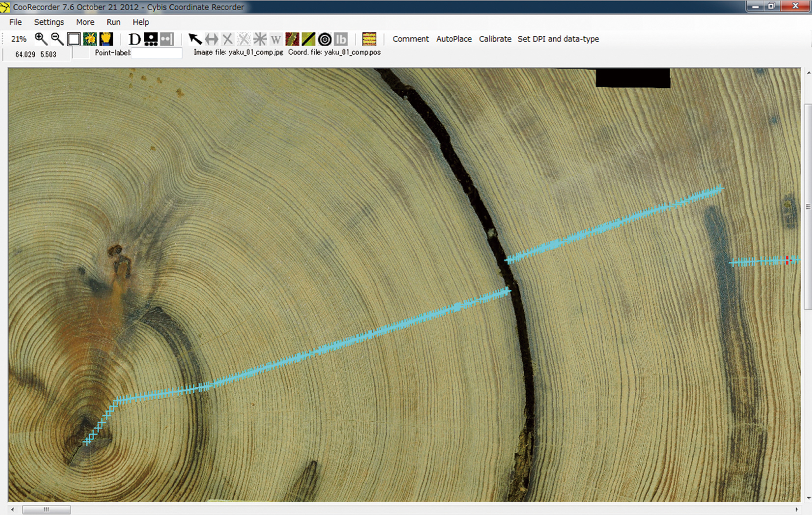
Task: Open the More menu
Action: coord(85,22)
